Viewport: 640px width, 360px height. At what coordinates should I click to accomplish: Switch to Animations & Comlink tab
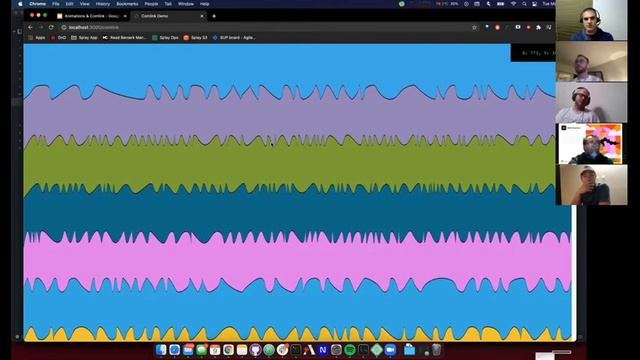pyautogui.click(x=91, y=16)
